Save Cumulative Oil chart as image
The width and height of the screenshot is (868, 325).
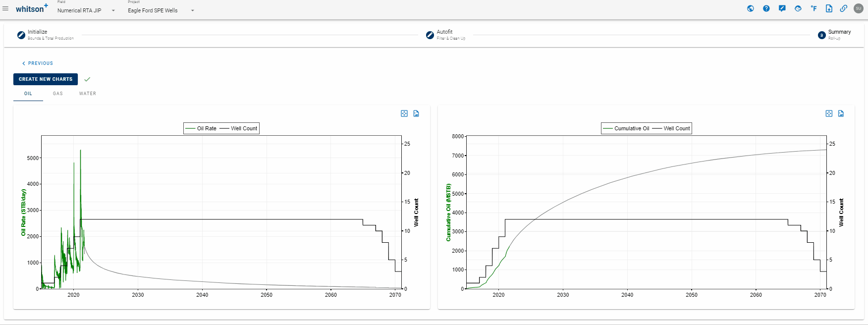[x=841, y=113]
